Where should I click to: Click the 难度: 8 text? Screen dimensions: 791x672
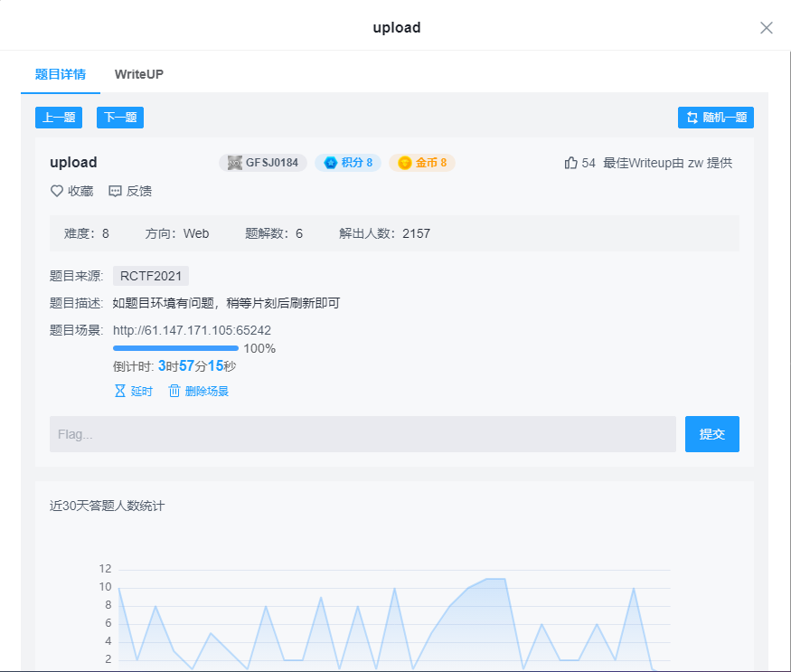(86, 233)
